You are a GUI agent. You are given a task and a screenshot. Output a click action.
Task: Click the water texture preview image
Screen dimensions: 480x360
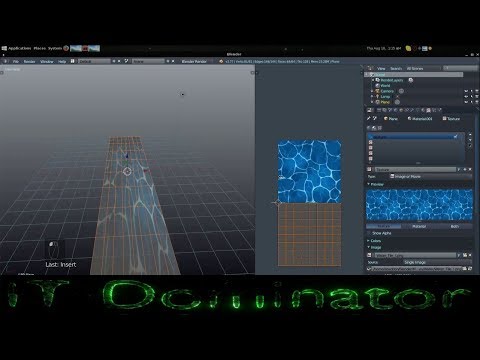point(419,205)
